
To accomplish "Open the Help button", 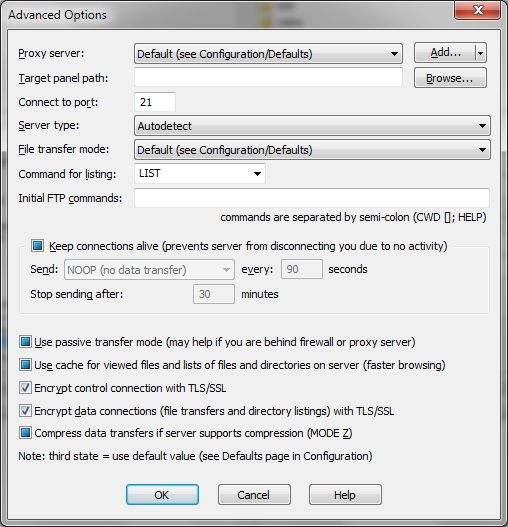I will (x=345, y=494).
